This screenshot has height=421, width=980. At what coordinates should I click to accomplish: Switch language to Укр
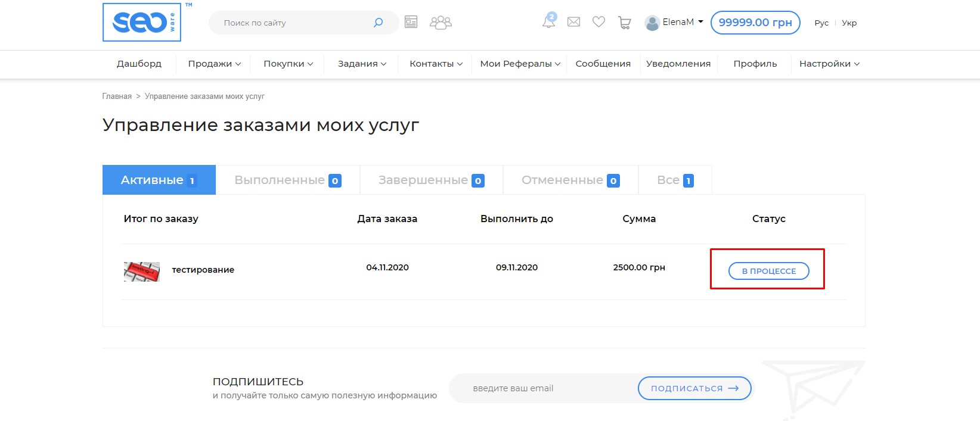849,23
